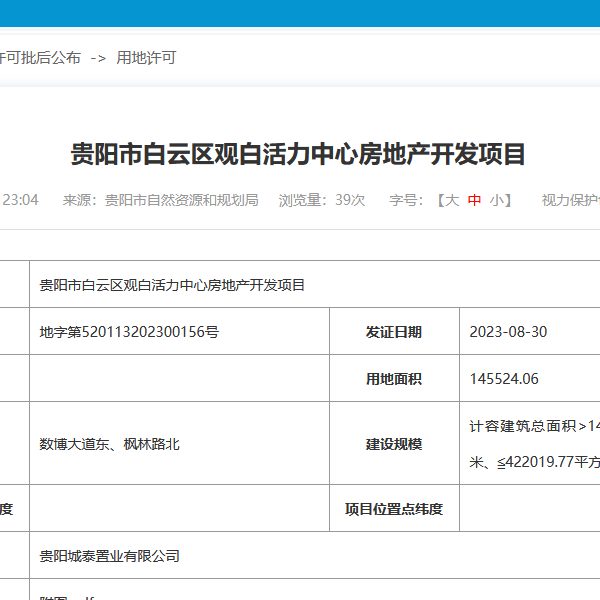Click date value 2023-08-30
Image resolution: width=600 pixels, height=600 pixels.
click(508, 332)
